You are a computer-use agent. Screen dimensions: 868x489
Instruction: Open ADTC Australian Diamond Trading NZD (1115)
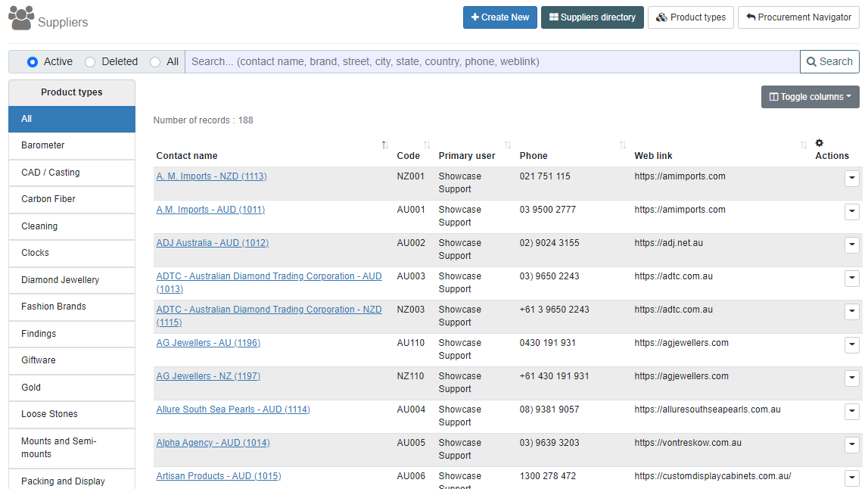coord(269,316)
